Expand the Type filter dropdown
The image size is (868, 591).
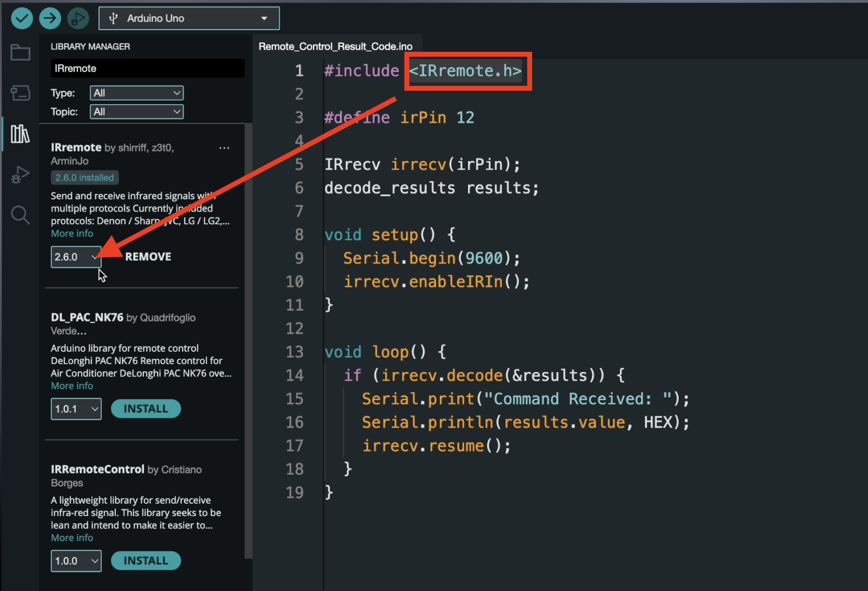click(137, 93)
